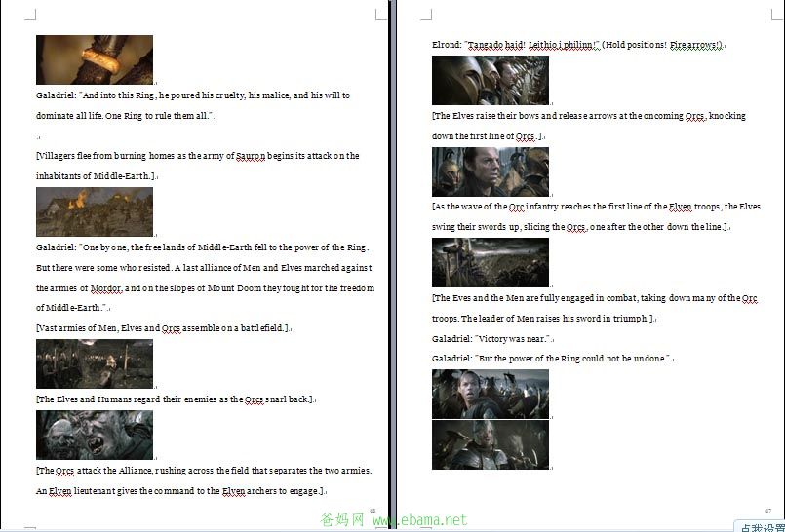Click the line "[As the wave of the Orc infantry reaches"
Screen dimensions: 785x532
pyautogui.click(x=596, y=207)
